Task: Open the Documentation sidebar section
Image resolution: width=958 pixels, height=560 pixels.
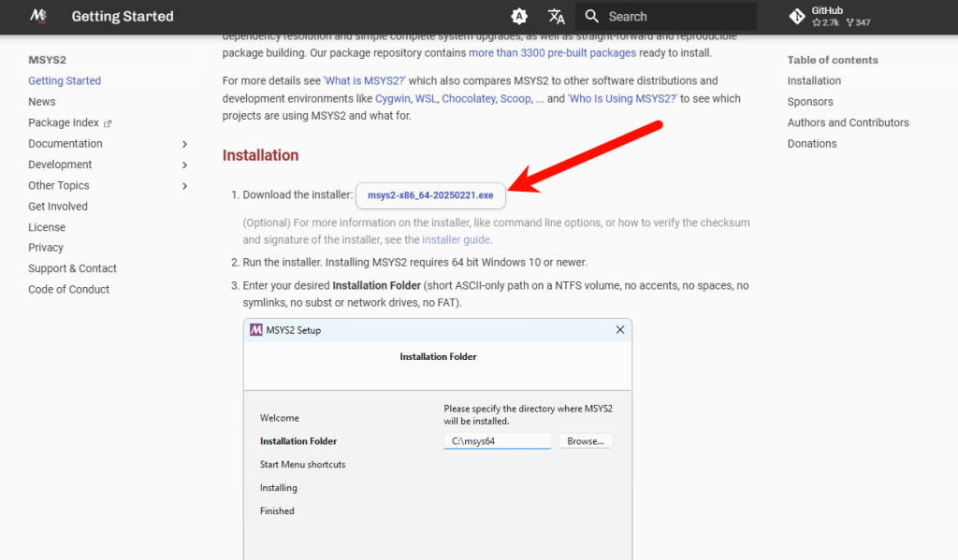Action: (65, 144)
